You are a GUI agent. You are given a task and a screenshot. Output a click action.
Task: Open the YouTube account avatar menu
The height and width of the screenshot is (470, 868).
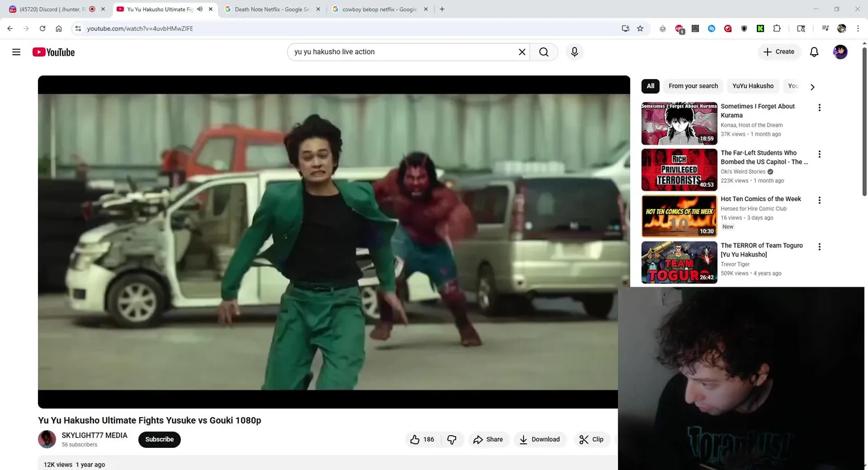tap(841, 52)
